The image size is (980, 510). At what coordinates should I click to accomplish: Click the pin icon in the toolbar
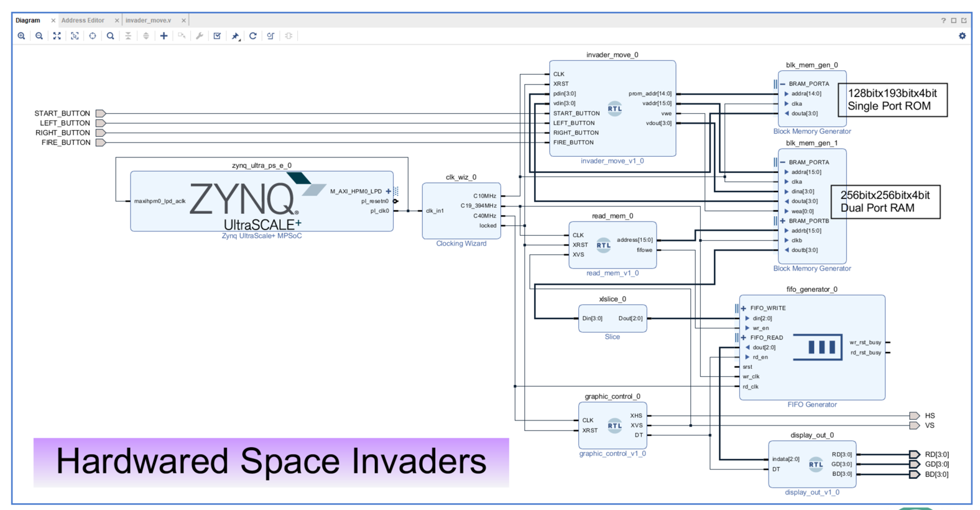click(x=235, y=36)
